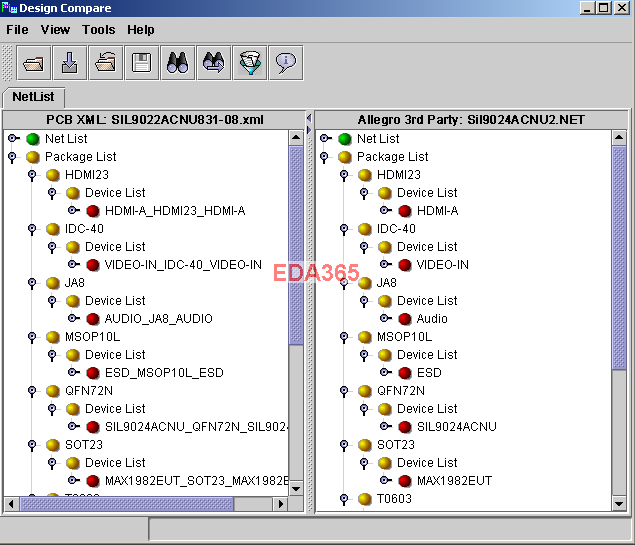Click left panel horizontal scrollbar thumb
This screenshot has width=635, height=545.
click(x=127, y=504)
